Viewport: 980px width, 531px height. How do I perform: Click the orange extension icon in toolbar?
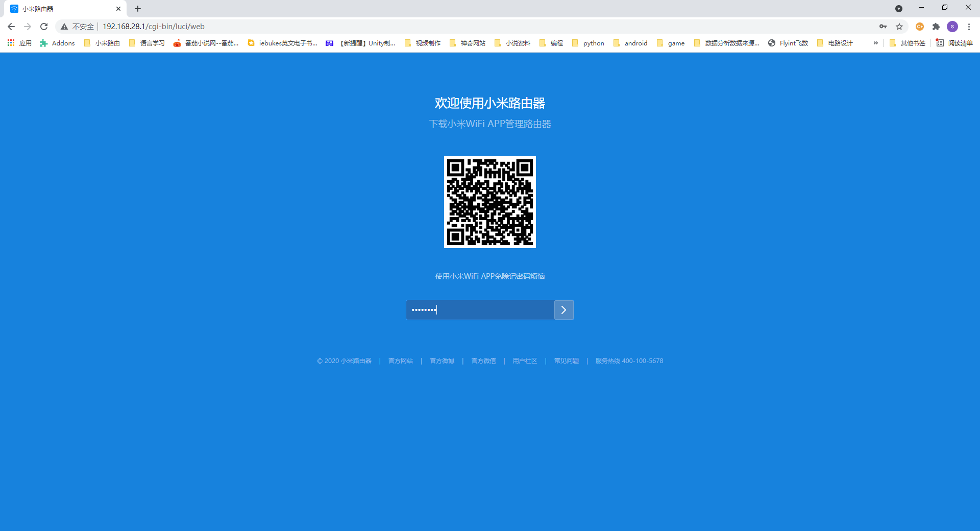coord(920,27)
